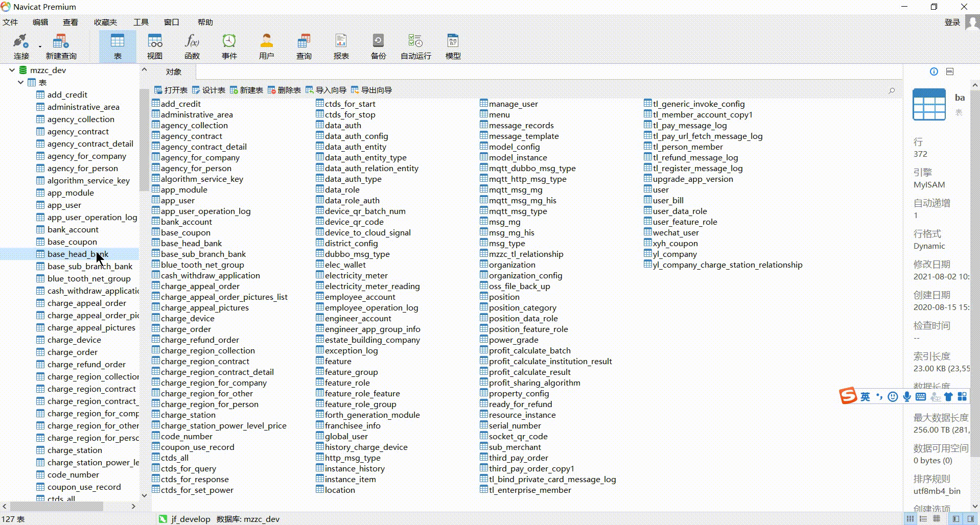This screenshot has width=980, height=525.
Task: Click scroll-right arrow of tree horizontal scrollbar
Action: tap(133, 506)
